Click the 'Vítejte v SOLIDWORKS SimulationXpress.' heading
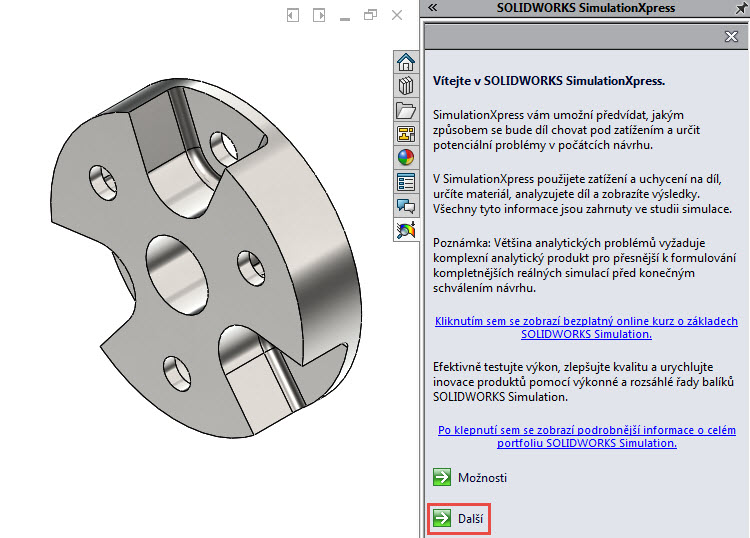The image size is (750, 538). click(549, 81)
